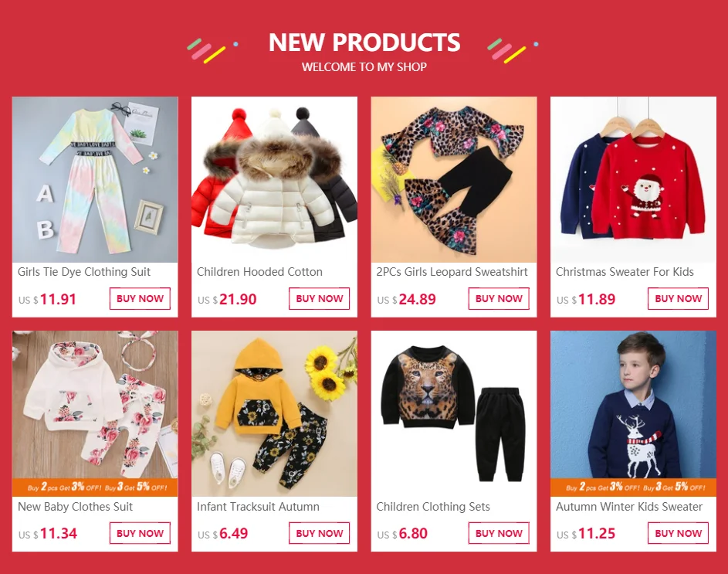Click BUY NOW for New Baby Clothes Suit
This screenshot has width=728, height=574.
[x=140, y=533]
